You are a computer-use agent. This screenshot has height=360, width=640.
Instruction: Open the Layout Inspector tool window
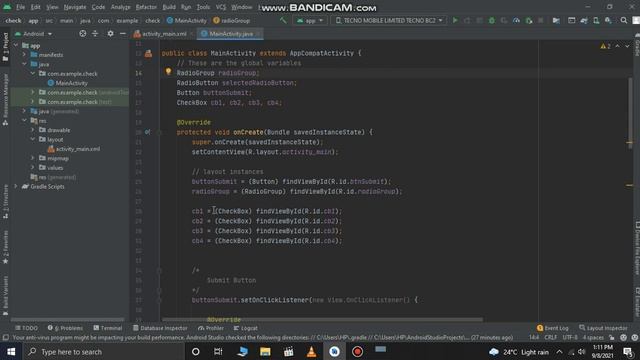(603, 328)
